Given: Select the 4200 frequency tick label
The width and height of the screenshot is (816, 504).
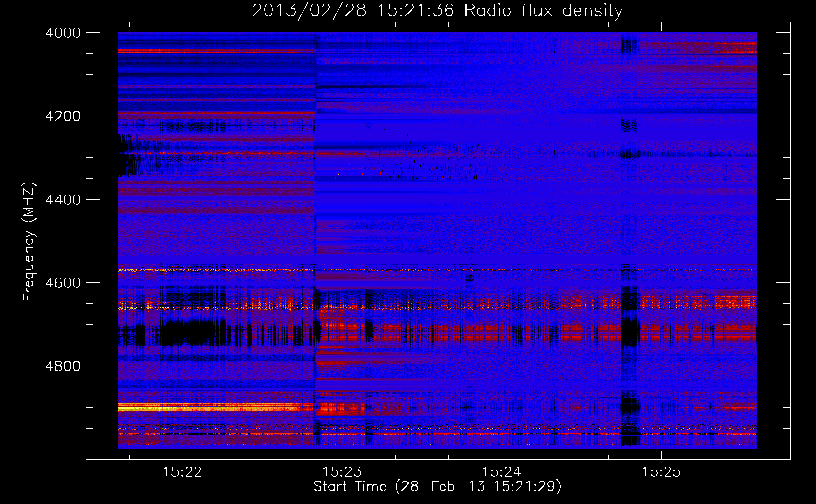Looking at the screenshot, I should (63, 116).
